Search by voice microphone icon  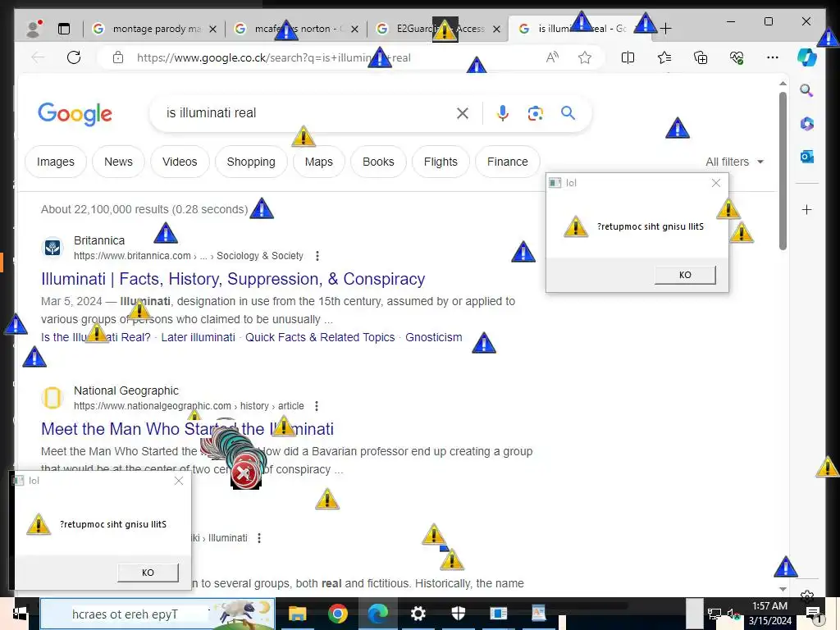tap(503, 113)
